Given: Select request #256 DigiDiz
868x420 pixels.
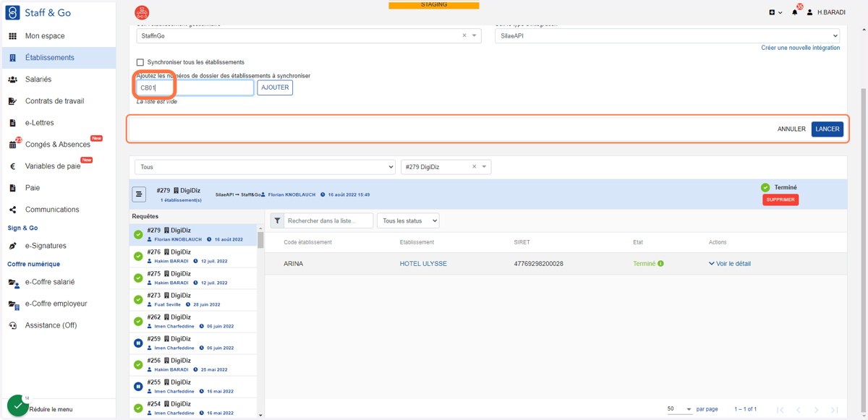Looking at the screenshot, I should coord(193,365).
